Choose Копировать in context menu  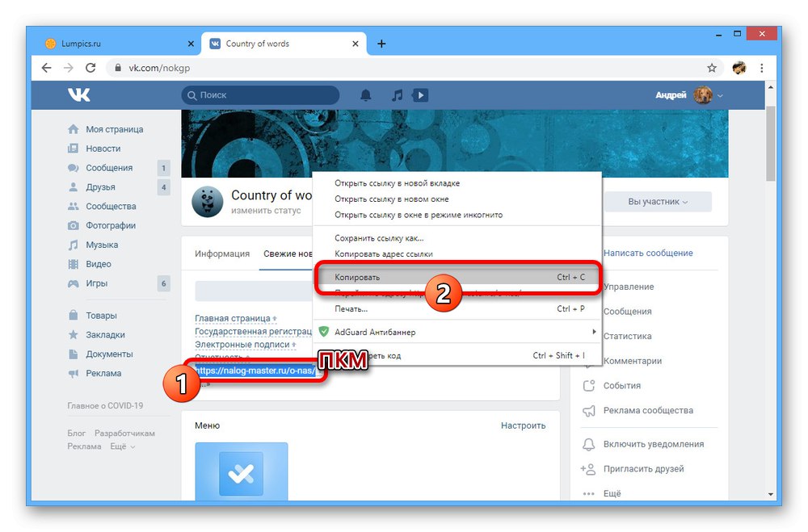pos(457,277)
